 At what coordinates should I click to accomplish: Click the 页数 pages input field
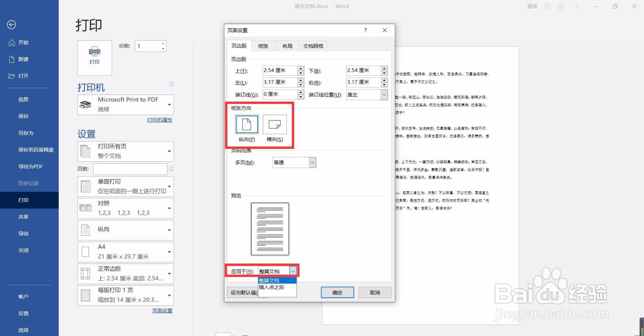click(x=130, y=169)
